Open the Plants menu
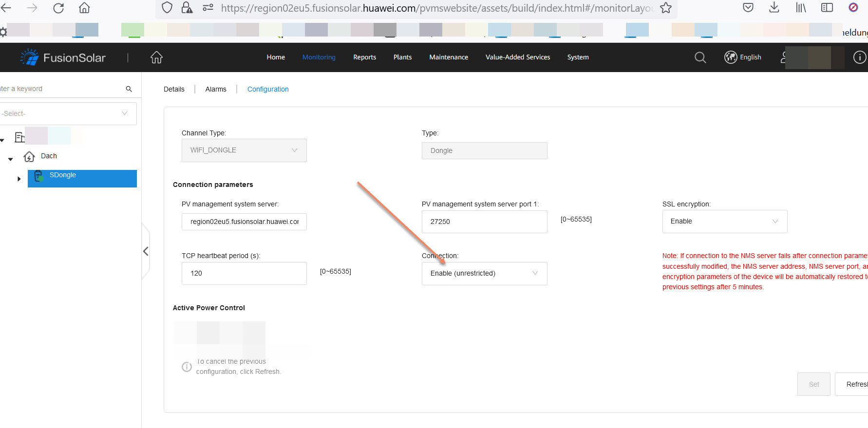The image size is (868, 428). pos(403,57)
